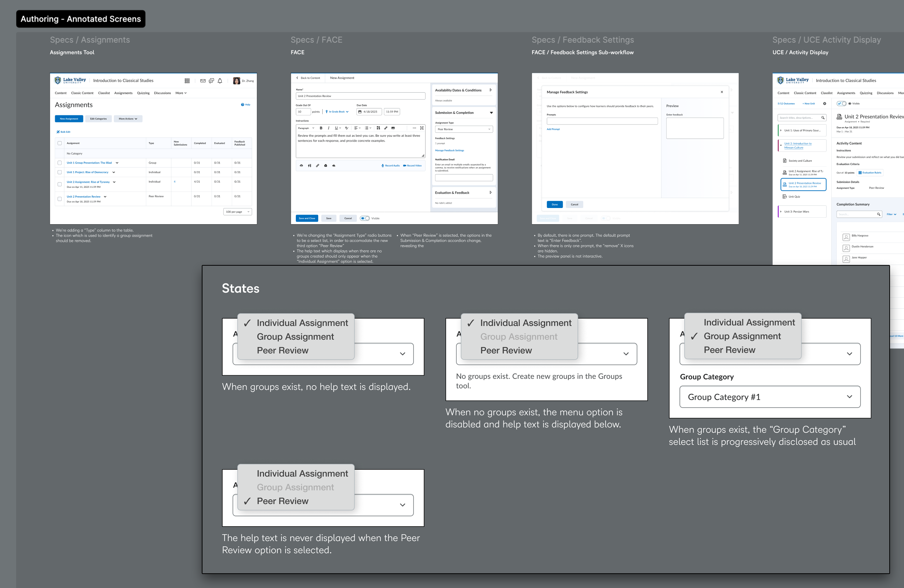Open the Group Category #1 select list
The image size is (904, 588).
pyautogui.click(x=770, y=397)
